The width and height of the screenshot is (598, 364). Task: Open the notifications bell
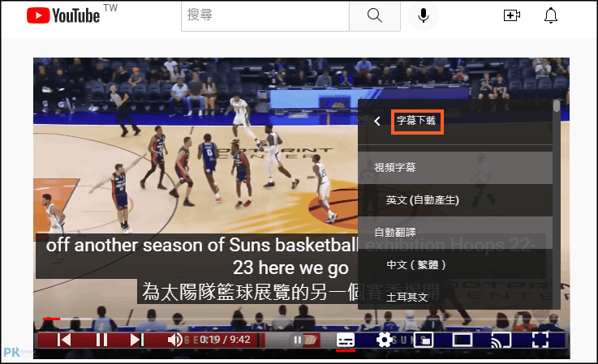point(550,15)
